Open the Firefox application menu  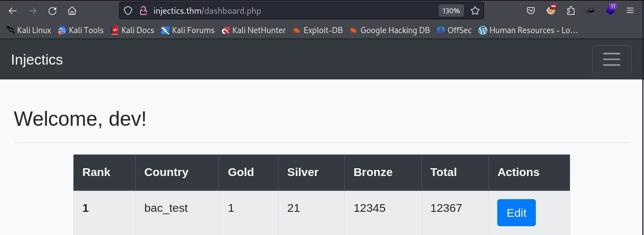click(630, 10)
